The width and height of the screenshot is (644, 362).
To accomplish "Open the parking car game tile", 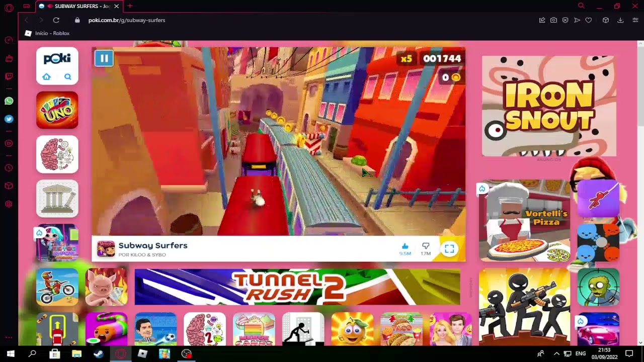I will (x=57, y=329).
